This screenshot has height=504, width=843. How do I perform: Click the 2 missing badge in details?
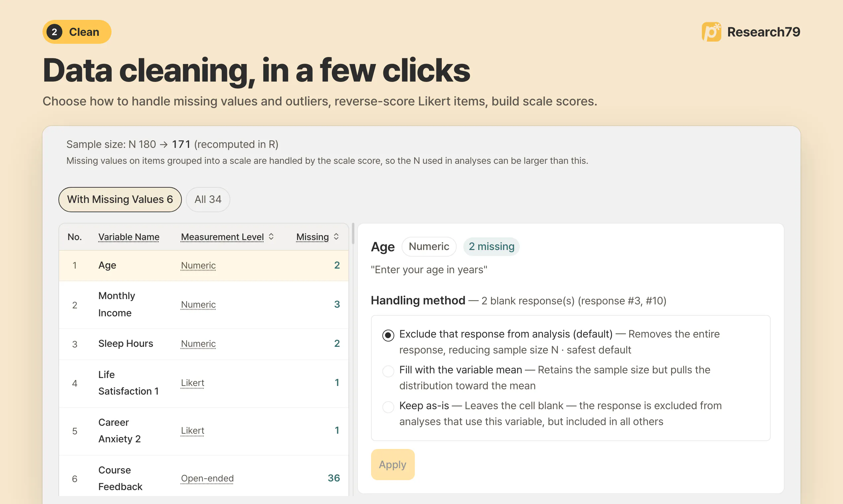[491, 246]
